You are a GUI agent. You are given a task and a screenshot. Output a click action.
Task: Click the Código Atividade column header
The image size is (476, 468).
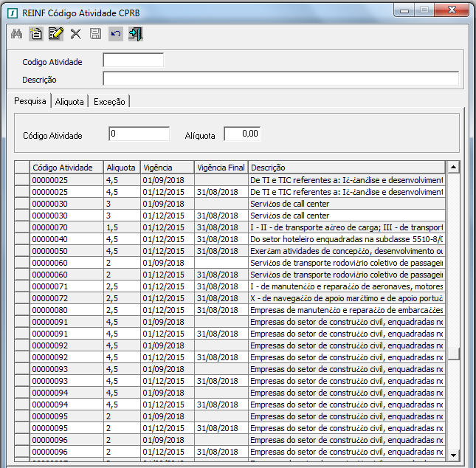pyautogui.click(x=66, y=168)
